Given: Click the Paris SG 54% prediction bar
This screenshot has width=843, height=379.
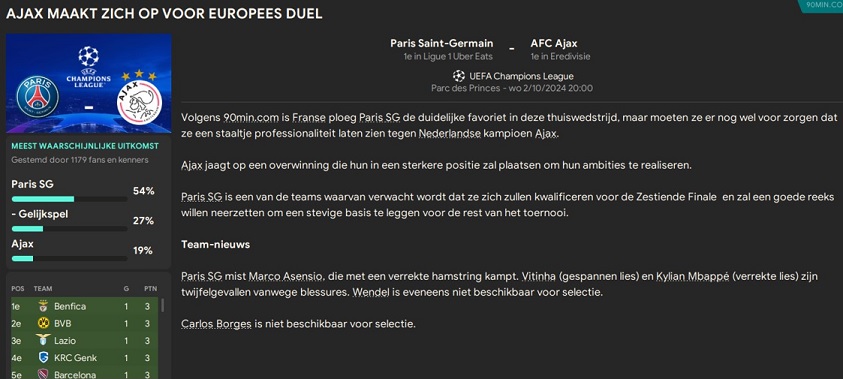Looking at the screenshot, I should tap(69, 199).
